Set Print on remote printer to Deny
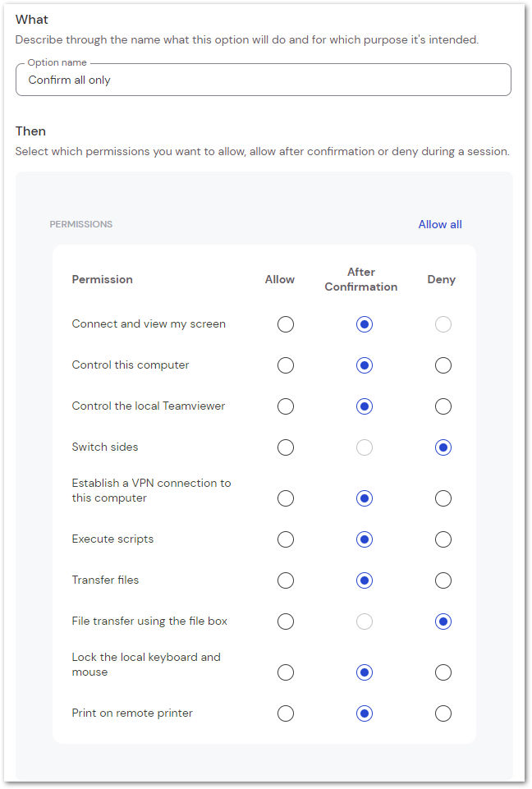The image size is (532, 789). click(443, 713)
